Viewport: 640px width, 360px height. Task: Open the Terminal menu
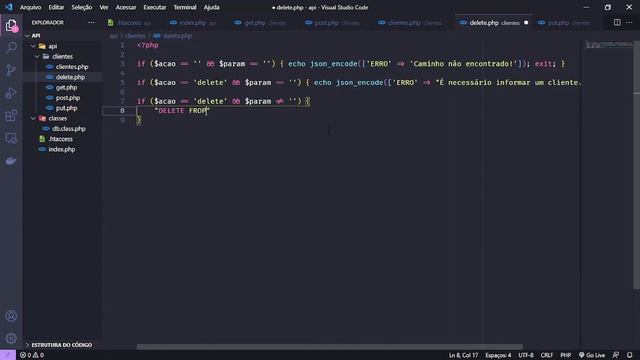(x=184, y=7)
